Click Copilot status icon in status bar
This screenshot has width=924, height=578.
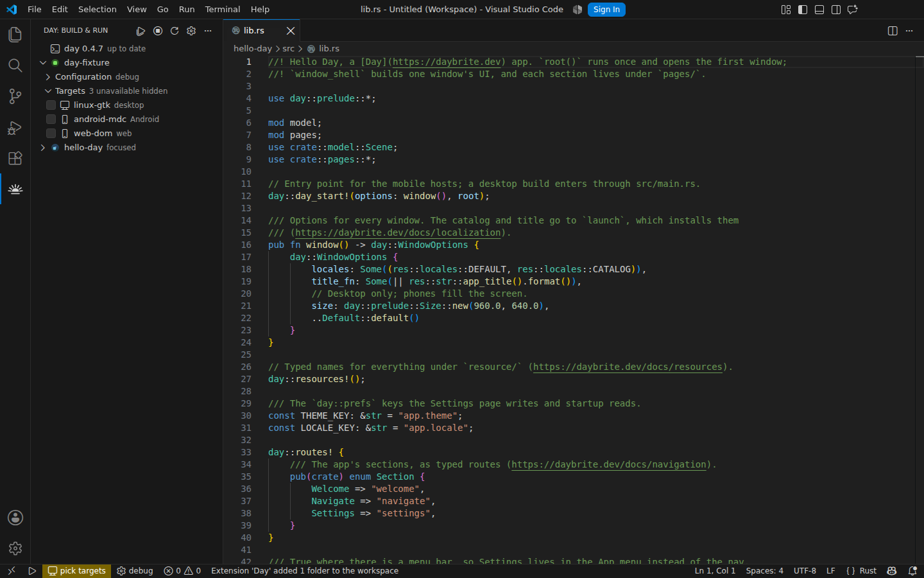(x=892, y=571)
